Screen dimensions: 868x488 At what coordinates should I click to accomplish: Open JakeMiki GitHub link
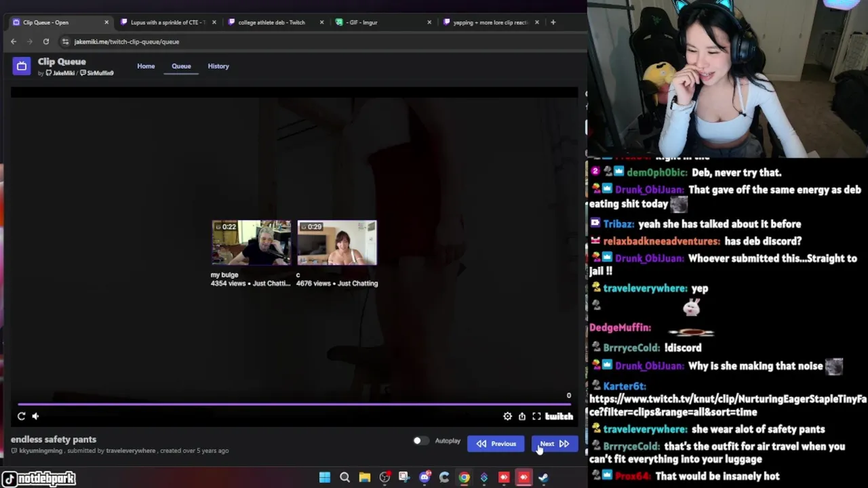[x=60, y=73]
